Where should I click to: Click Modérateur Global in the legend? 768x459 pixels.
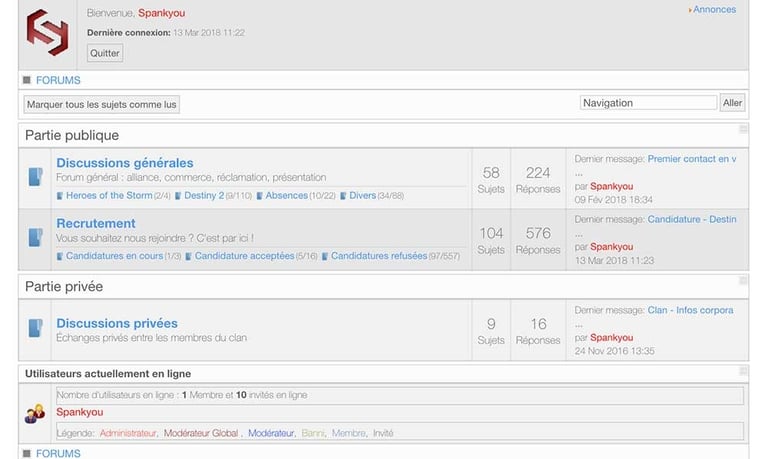[x=201, y=433]
